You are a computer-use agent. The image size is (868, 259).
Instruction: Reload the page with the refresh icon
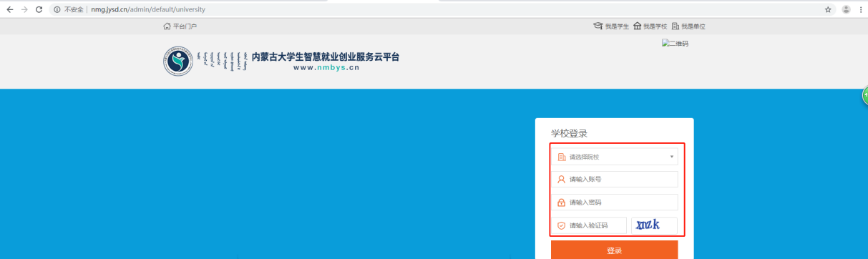click(39, 9)
